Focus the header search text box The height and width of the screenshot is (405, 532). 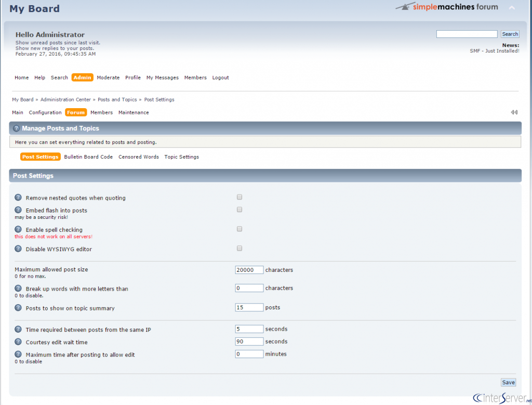coord(467,34)
